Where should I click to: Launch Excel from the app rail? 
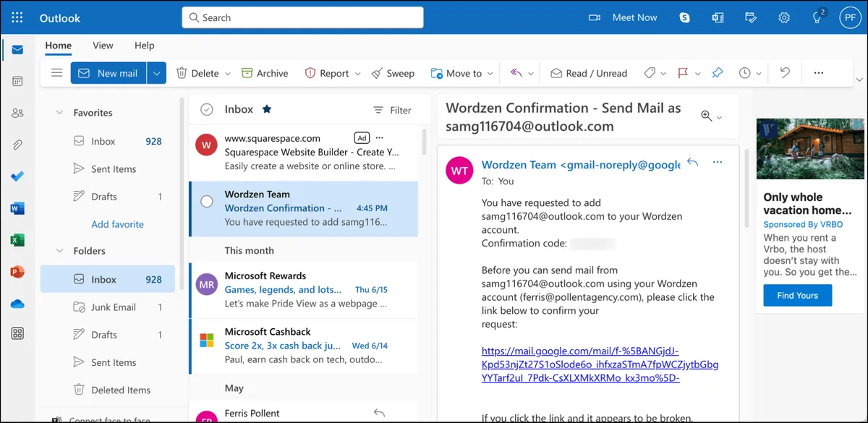point(17,240)
